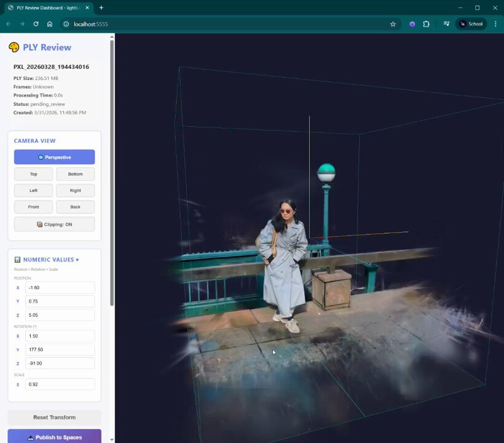This screenshot has height=443, width=504.
Task: Open the browser three-dot menu
Action: tap(495, 24)
